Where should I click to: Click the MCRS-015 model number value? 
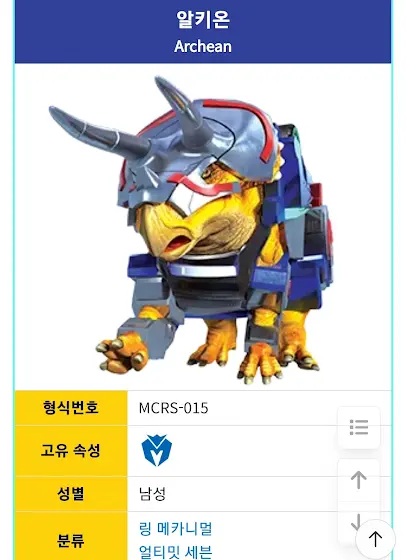click(173, 408)
